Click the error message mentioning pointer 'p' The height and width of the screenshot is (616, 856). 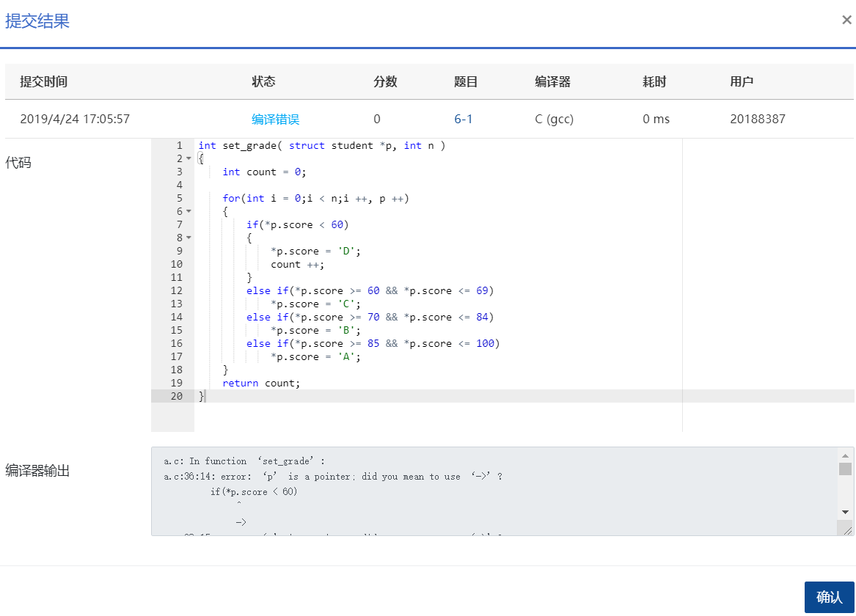tap(333, 477)
